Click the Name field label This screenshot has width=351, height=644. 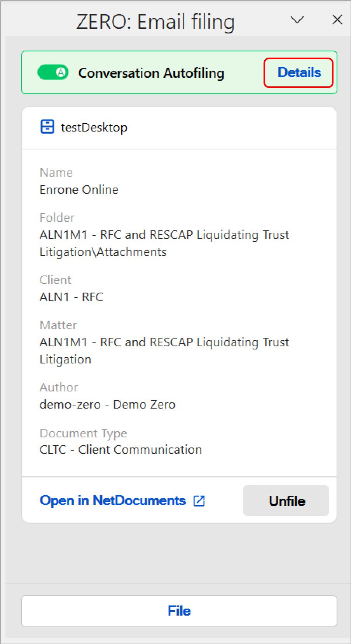(56, 172)
